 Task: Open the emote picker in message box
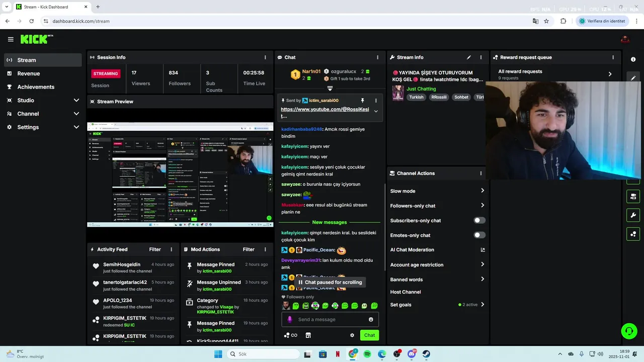[x=371, y=319]
